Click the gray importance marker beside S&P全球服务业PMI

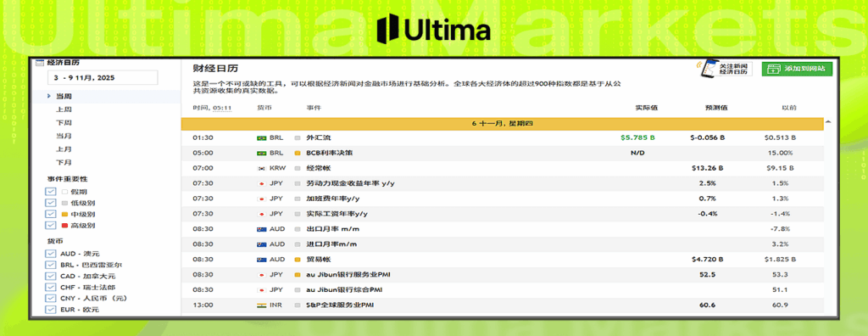(x=298, y=305)
